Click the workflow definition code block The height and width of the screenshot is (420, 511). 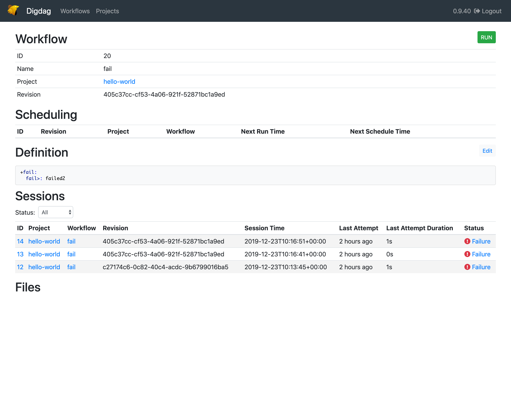[x=255, y=175]
